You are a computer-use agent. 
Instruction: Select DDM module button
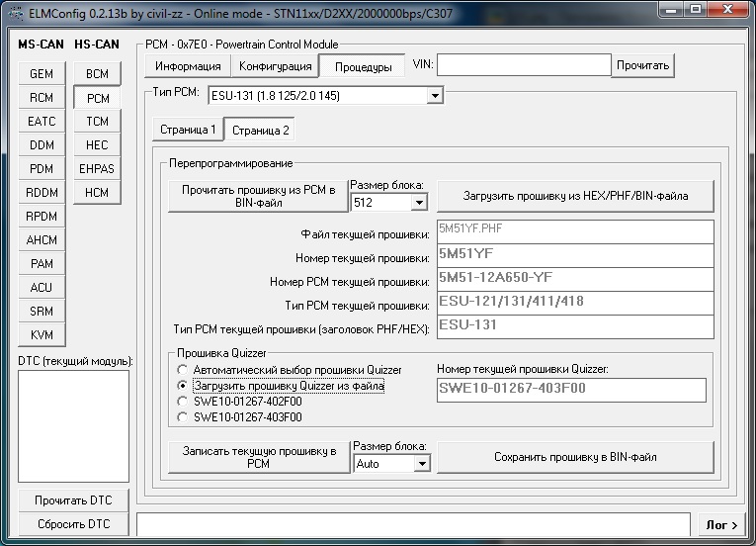point(42,144)
